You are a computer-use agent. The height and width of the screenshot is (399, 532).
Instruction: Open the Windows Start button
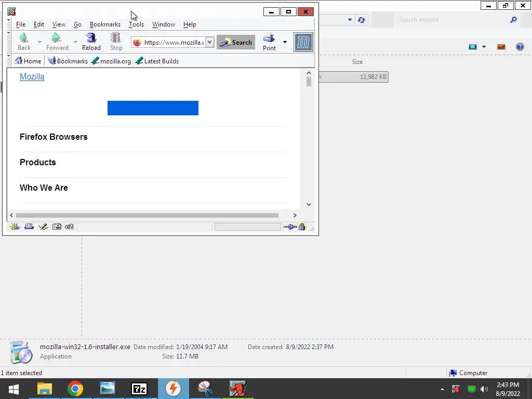[14, 389]
